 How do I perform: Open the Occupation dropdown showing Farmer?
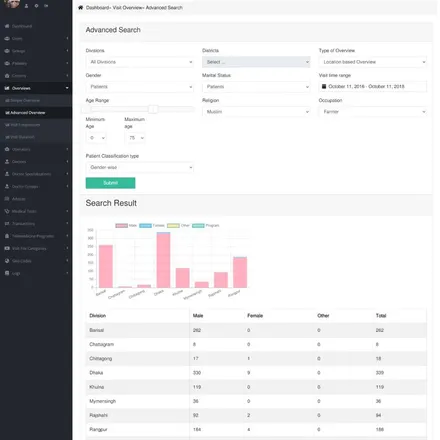point(373,112)
